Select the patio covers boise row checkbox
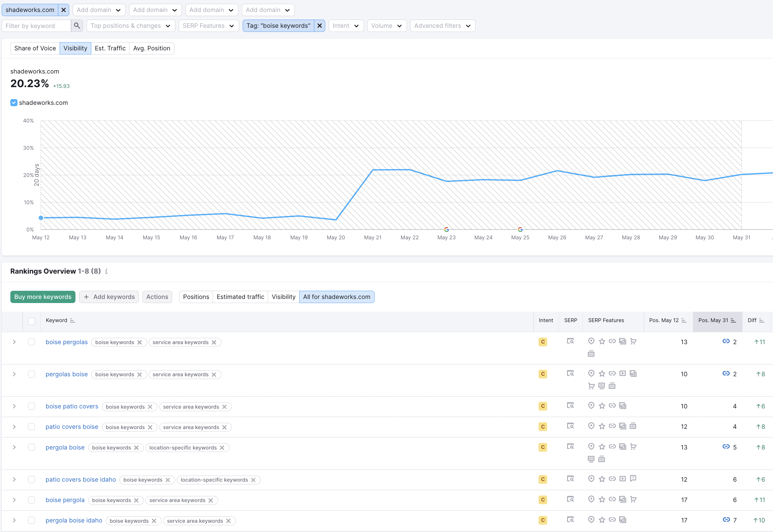The image size is (773, 532). 31,427
